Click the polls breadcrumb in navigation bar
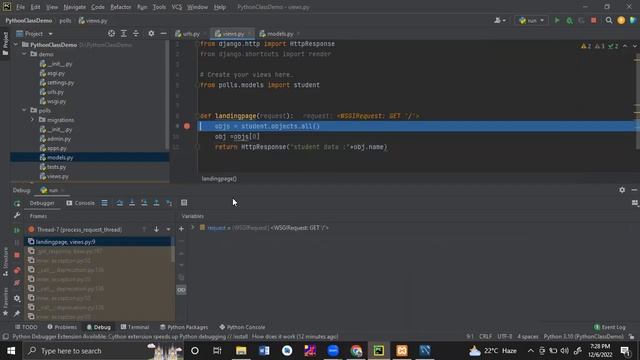 [x=65, y=20]
